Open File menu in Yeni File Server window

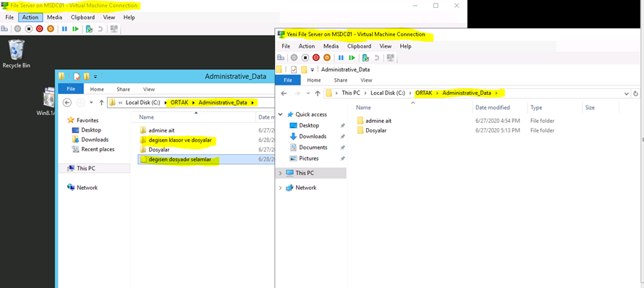(286, 46)
